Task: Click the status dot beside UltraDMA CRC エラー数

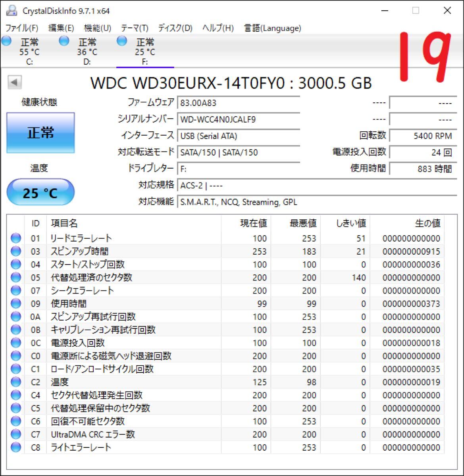Action: pos(15,434)
